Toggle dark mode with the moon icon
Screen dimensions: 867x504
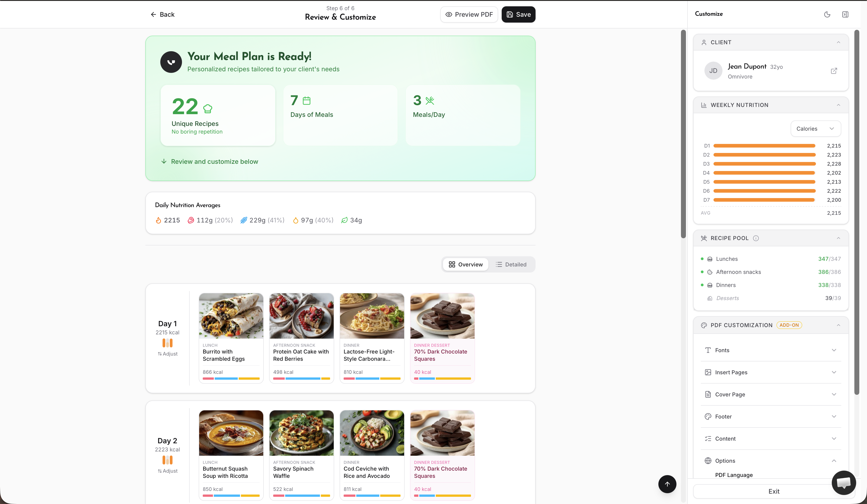click(827, 14)
